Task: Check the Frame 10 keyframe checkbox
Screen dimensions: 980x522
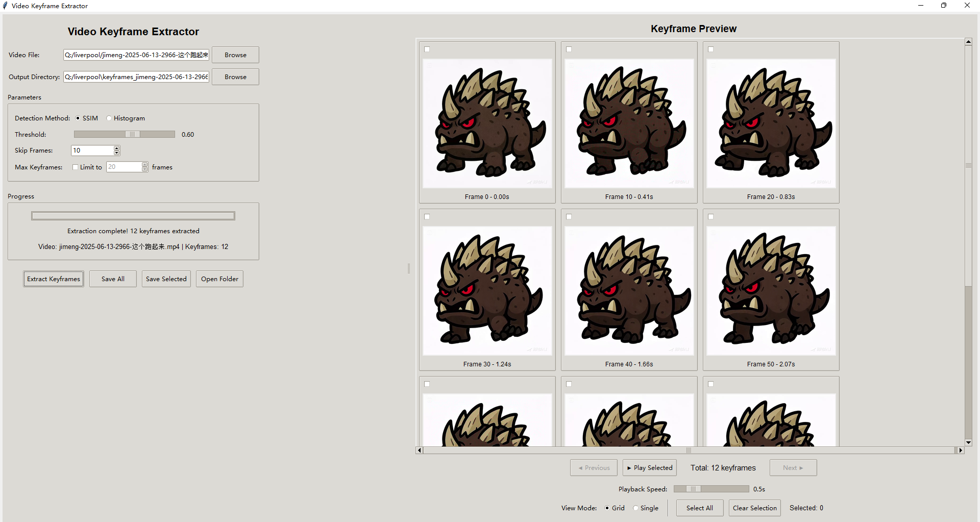Action: (x=569, y=49)
